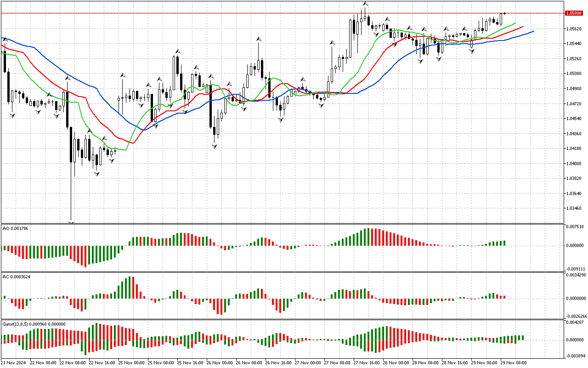Image resolution: width=588 pixels, height=368 pixels.
Task: Select the 26 Nov 00:00 time label
Action: [x=219, y=362]
